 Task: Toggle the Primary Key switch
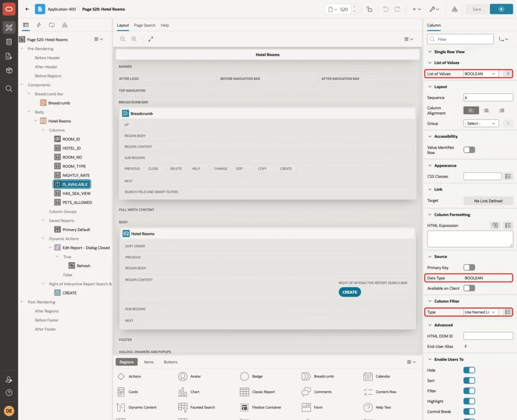(469, 268)
